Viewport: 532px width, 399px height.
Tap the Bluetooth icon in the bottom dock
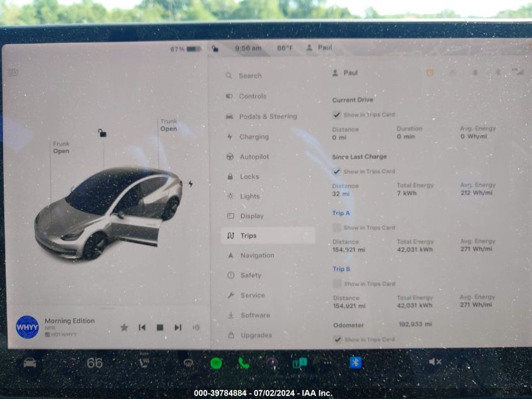click(x=355, y=362)
